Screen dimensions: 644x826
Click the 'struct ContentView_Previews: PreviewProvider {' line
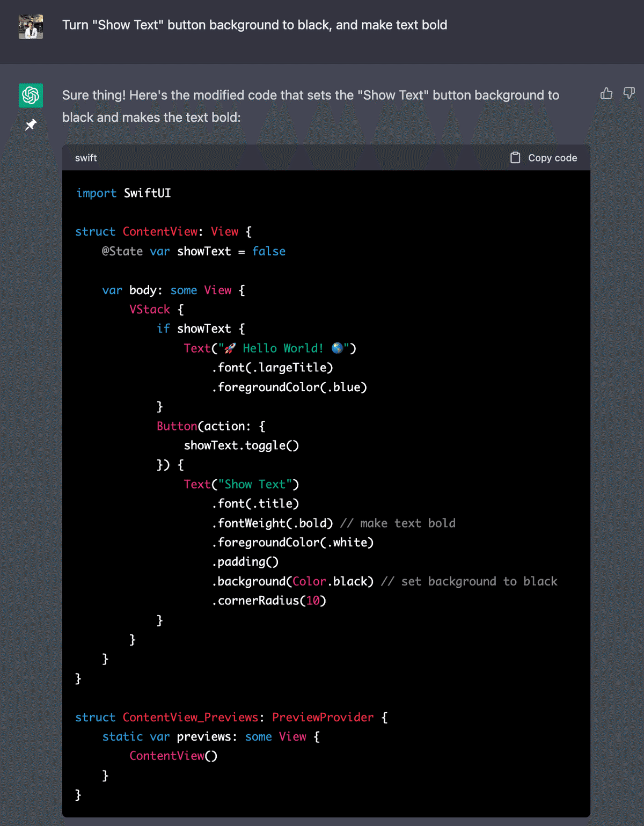pos(232,718)
